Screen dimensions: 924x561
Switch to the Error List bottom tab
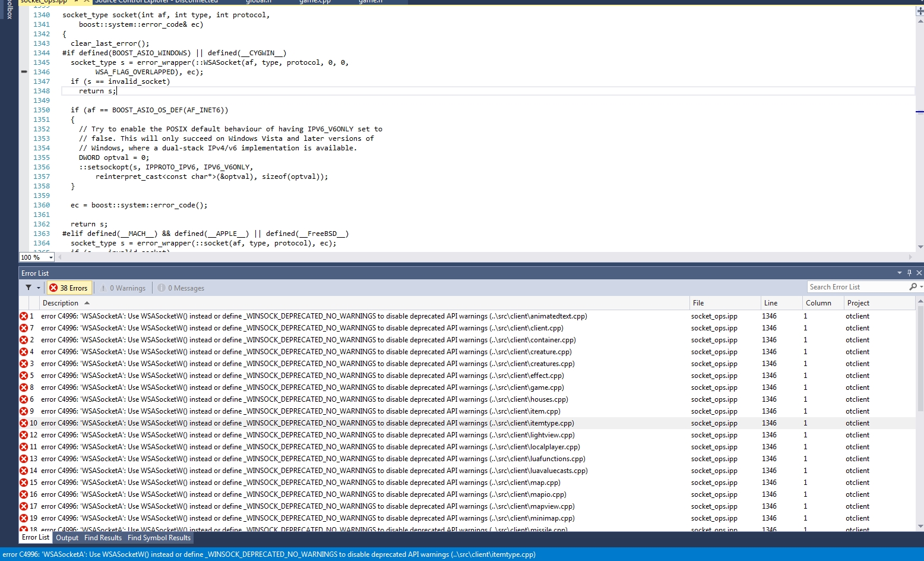tap(36, 537)
